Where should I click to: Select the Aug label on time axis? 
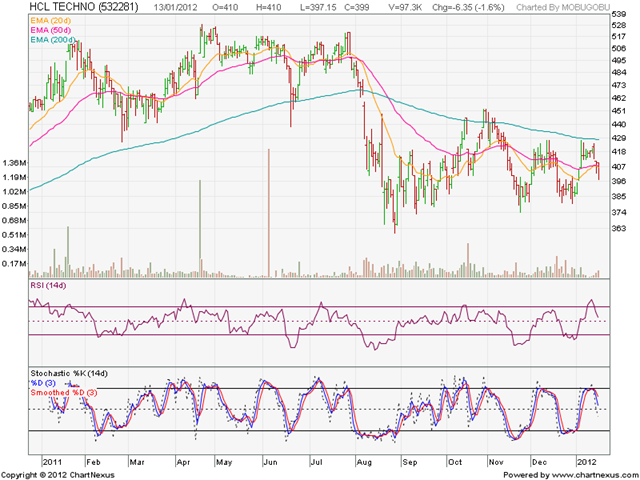[364, 462]
